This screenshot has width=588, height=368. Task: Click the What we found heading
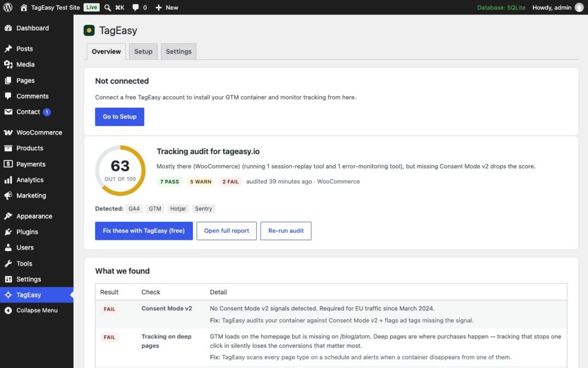point(122,271)
